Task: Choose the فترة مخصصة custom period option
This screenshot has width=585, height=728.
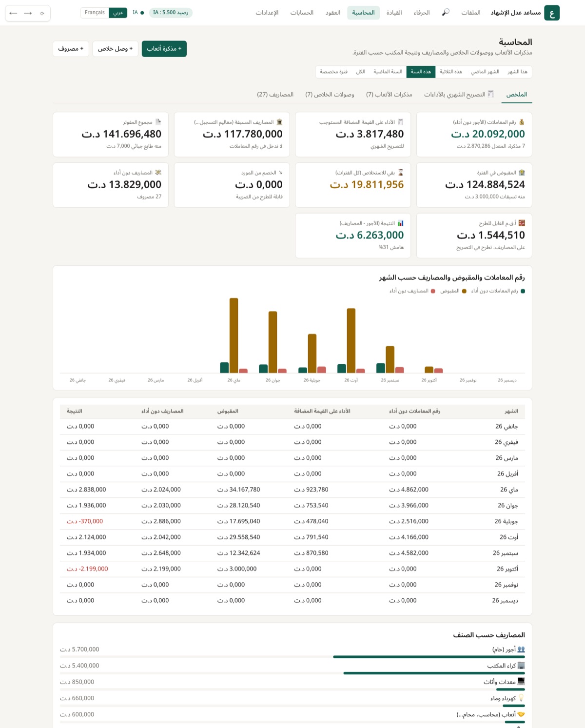Action: tap(334, 72)
